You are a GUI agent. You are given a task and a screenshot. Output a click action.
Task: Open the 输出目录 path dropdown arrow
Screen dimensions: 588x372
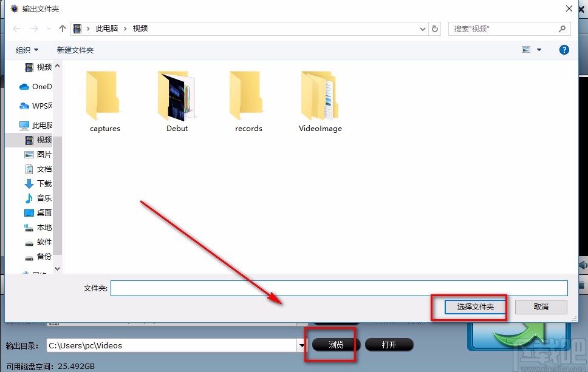pos(302,345)
